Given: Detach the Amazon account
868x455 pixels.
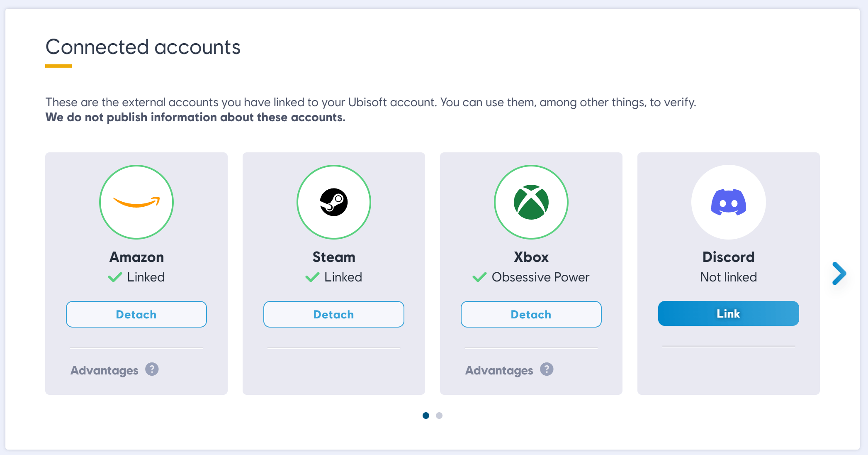Looking at the screenshot, I should click(136, 314).
